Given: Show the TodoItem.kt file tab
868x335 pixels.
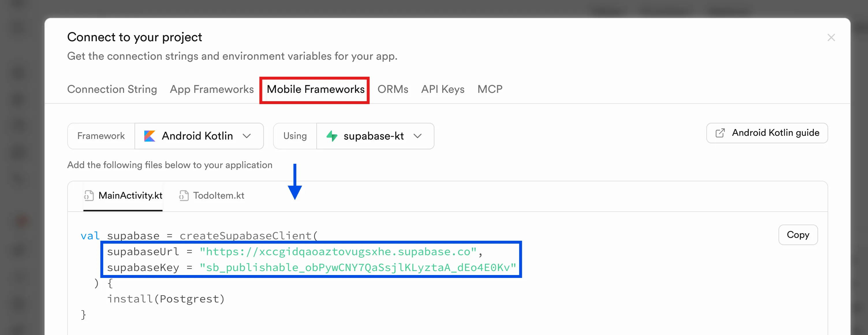Looking at the screenshot, I should [x=218, y=196].
